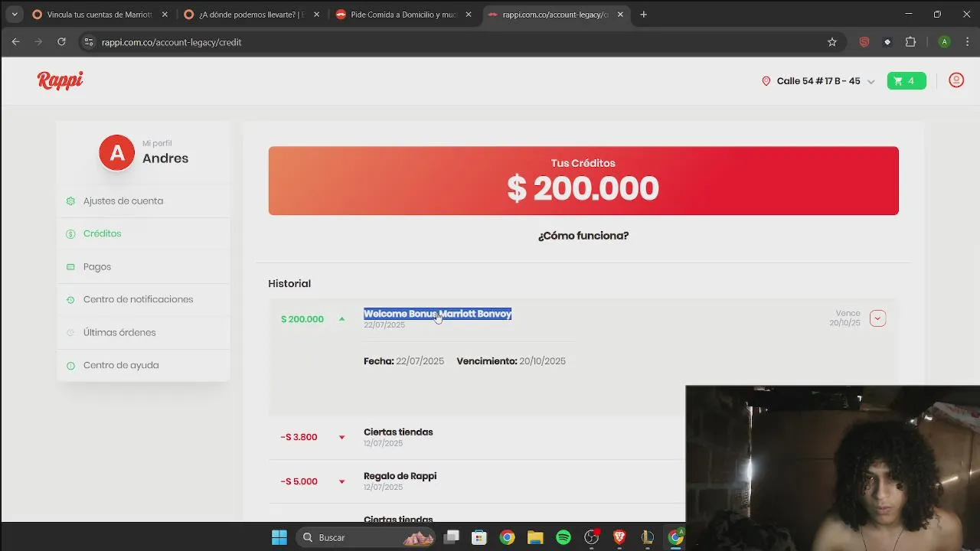Click the Andres avatar circle

click(117, 152)
